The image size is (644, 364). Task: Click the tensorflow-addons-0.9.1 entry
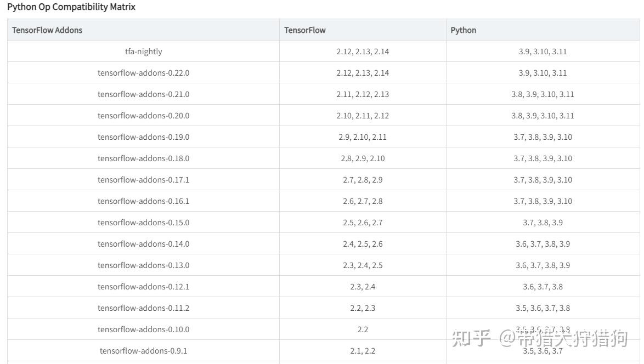[x=143, y=351]
